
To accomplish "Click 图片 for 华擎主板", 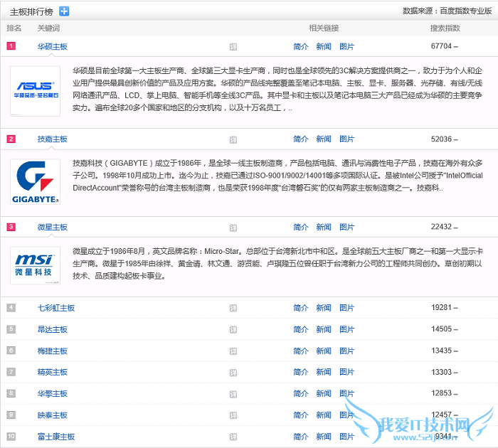I will coord(346,393).
